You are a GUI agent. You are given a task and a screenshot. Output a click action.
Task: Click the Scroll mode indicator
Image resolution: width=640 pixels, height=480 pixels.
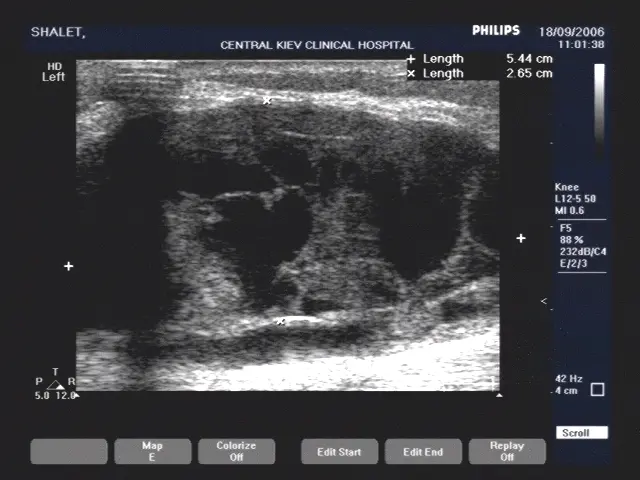click(582, 433)
